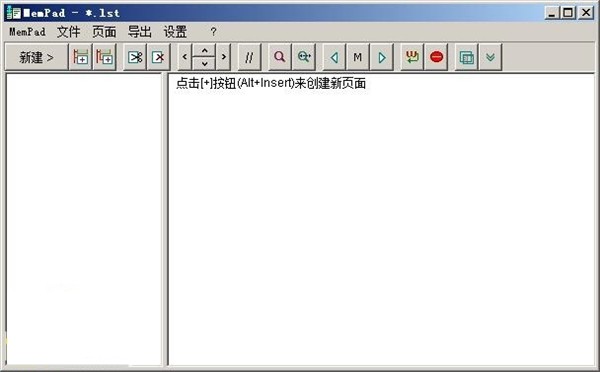Open the 导出 menu
The image size is (600, 372).
[140, 32]
